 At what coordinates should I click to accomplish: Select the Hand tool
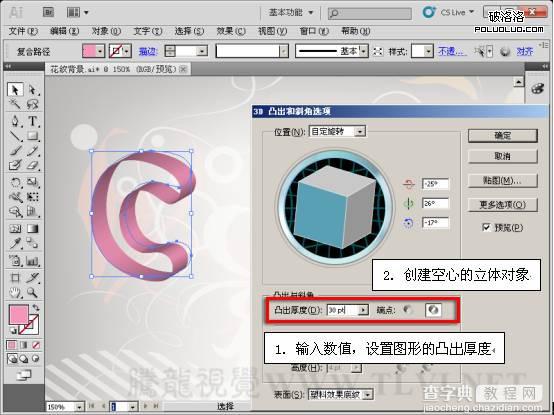pyautogui.click(x=15, y=292)
